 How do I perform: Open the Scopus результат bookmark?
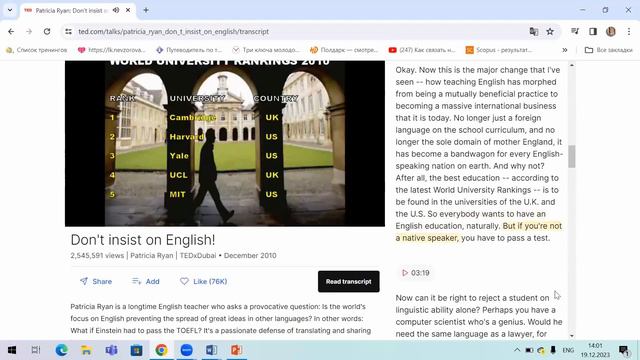point(499,50)
